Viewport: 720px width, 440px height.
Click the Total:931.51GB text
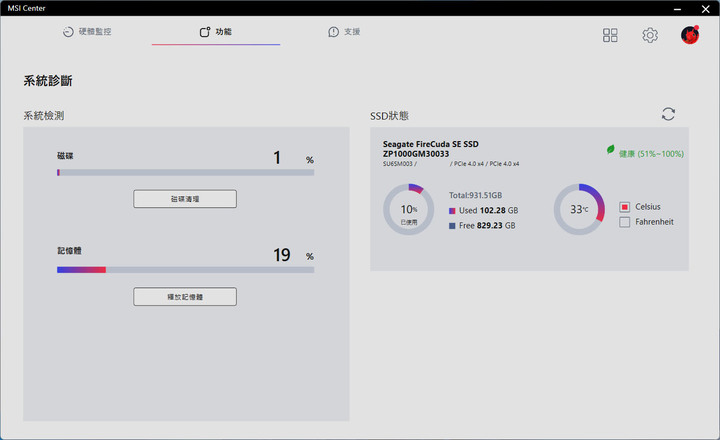click(x=475, y=195)
